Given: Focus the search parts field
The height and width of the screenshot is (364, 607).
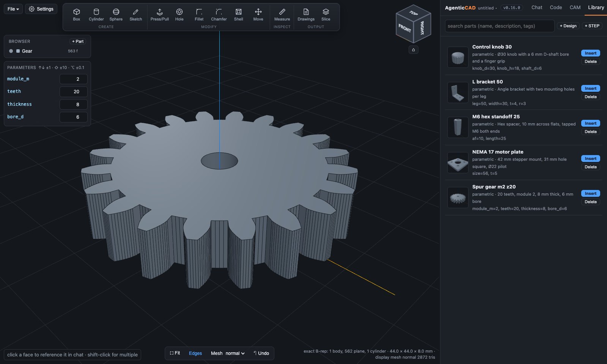Looking at the screenshot, I should click(499, 26).
